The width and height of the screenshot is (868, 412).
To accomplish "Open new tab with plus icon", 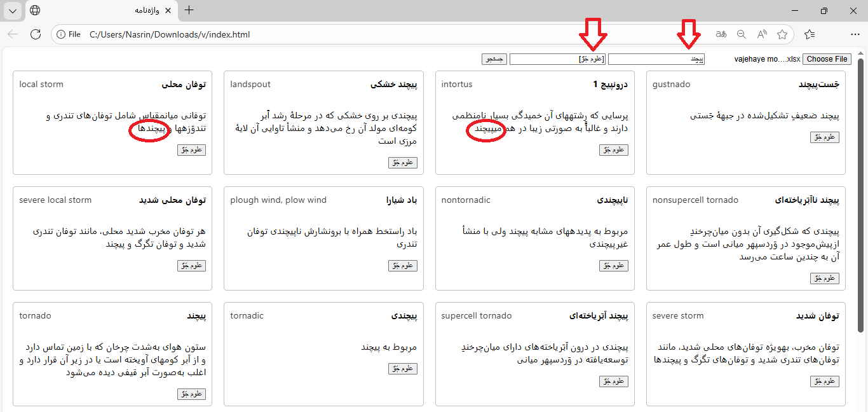I will click(x=189, y=10).
